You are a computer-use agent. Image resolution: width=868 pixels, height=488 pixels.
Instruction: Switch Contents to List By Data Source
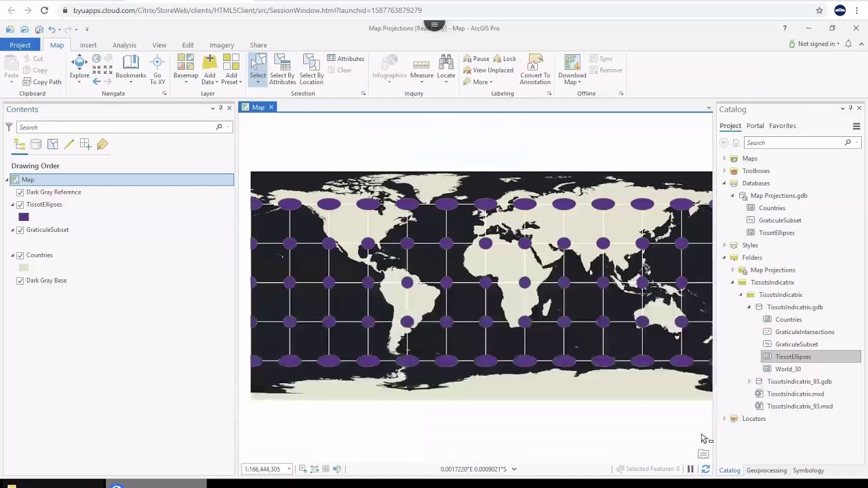click(x=36, y=144)
